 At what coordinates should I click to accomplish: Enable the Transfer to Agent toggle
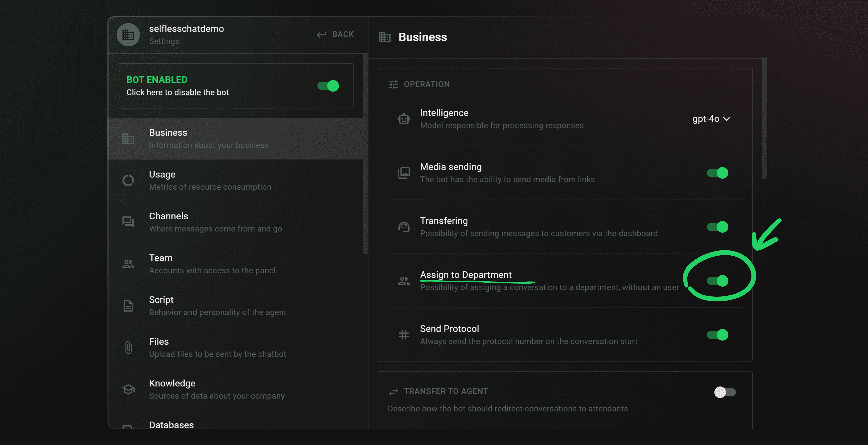click(x=725, y=392)
